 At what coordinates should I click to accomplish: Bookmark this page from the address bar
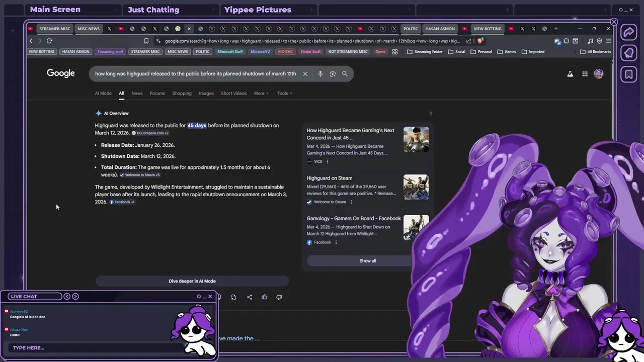[x=146, y=41]
